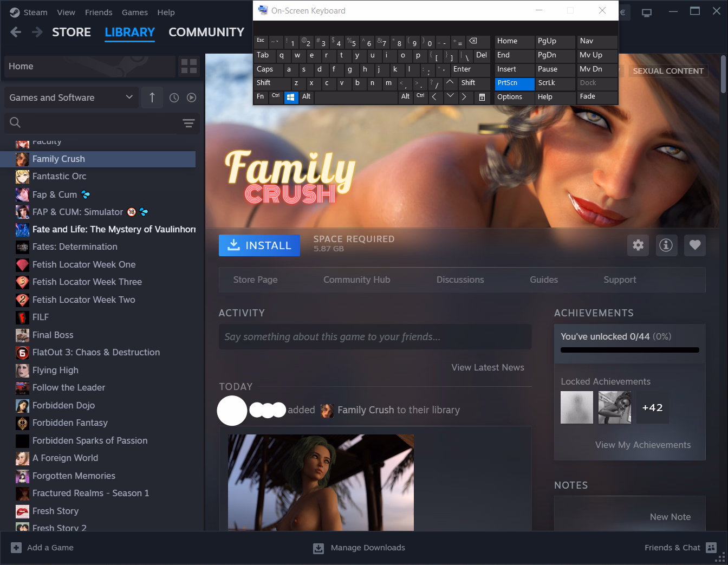Click the Options key on On-Screen Keyboard
728x565 pixels.
pos(515,97)
